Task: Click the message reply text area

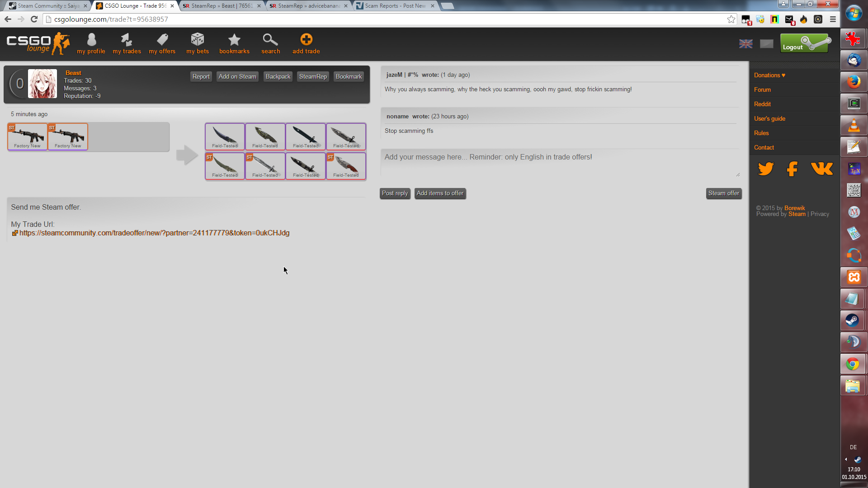Action: point(560,163)
